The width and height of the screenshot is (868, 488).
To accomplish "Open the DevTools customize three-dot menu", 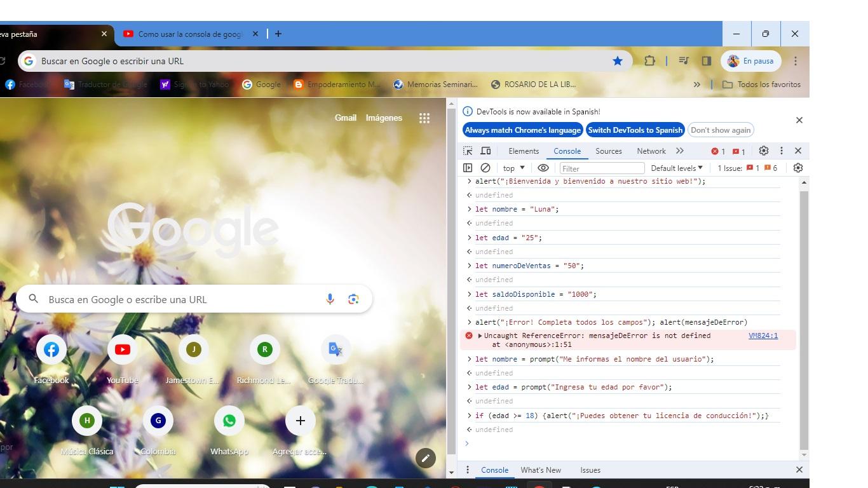I will click(x=782, y=151).
